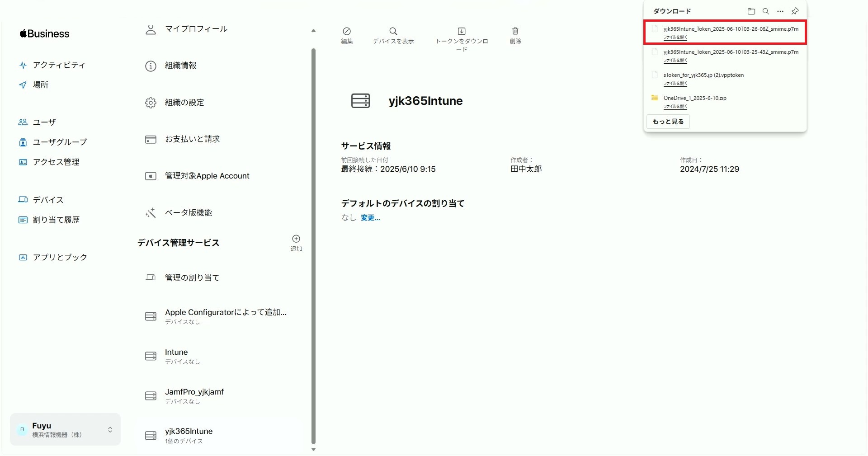Open file link for OneDrive_1_2025-6-10.zip
The width and height of the screenshot is (868, 456).
[x=675, y=107]
